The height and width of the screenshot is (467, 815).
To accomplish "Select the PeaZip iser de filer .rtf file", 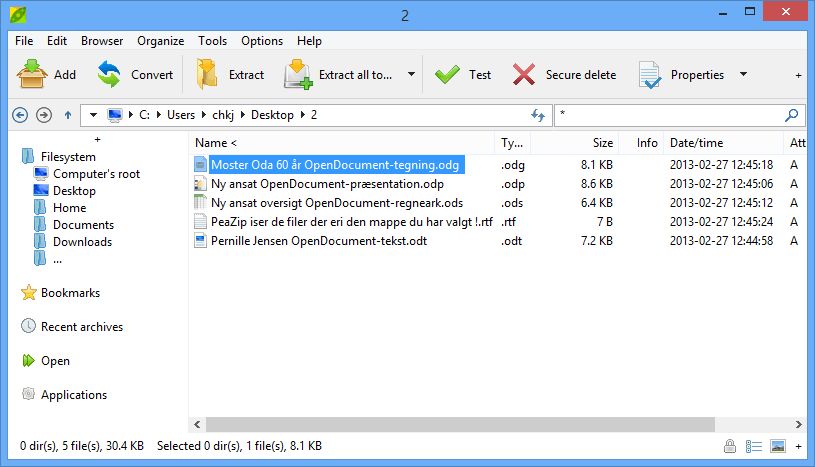I will pyautogui.click(x=352, y=222).
